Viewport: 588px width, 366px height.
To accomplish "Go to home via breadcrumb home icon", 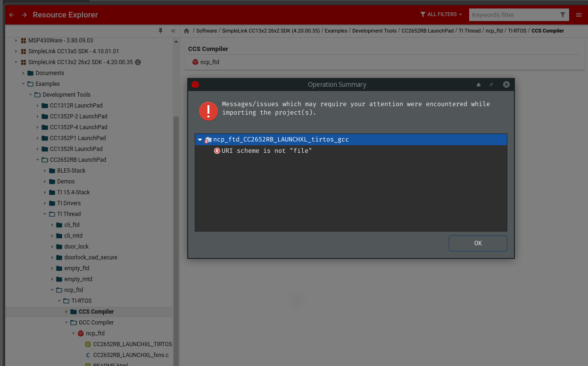I will (x=187, y=31).
